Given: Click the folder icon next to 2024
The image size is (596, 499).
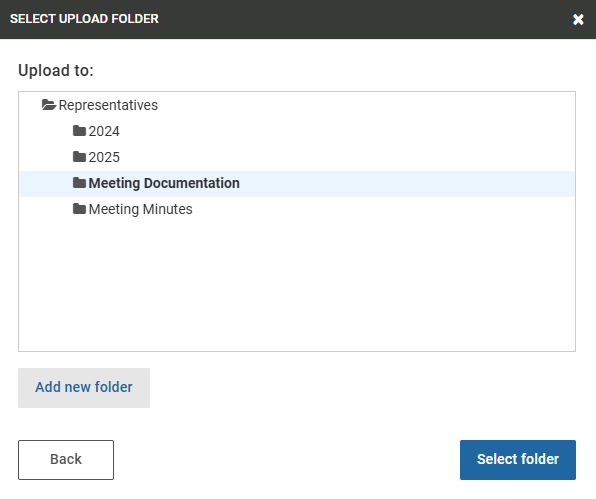Looking at the screenshot, I should click(79, 131).
